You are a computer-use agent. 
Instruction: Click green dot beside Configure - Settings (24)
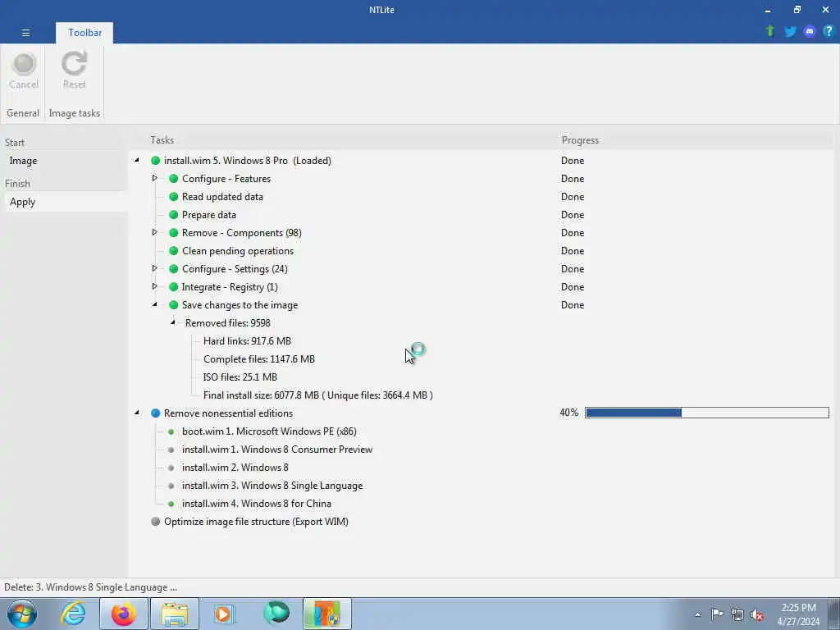click(x=174, y=268)
